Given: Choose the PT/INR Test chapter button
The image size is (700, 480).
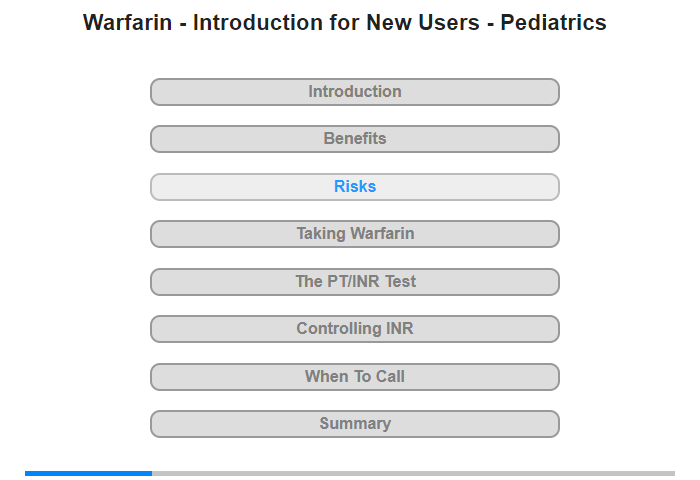Looking at the screenshot, I should [x=354, y=282].
